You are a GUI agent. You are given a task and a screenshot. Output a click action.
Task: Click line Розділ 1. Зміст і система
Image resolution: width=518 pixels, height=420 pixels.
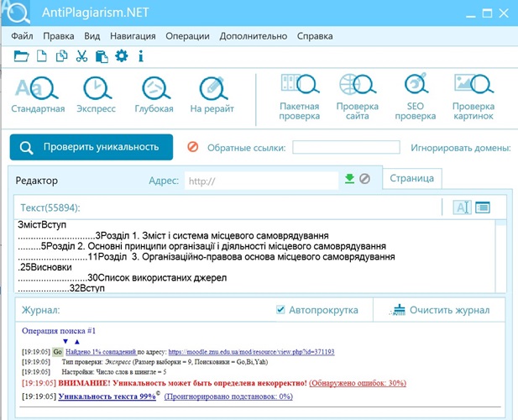point(173,235)
